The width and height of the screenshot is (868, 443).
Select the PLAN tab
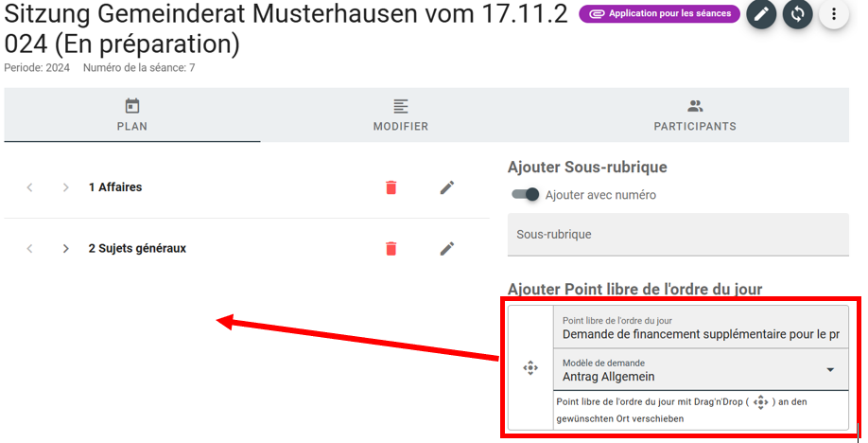pos(132,115)
